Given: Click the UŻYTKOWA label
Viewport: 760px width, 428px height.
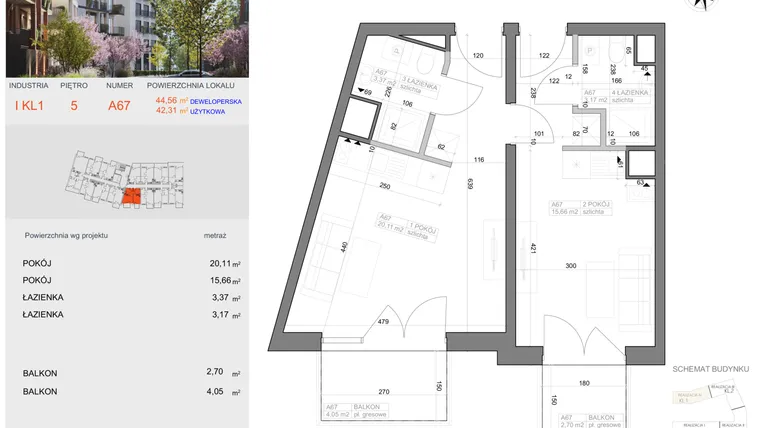Looking at the screenshot, I should (x=207, y=111).
